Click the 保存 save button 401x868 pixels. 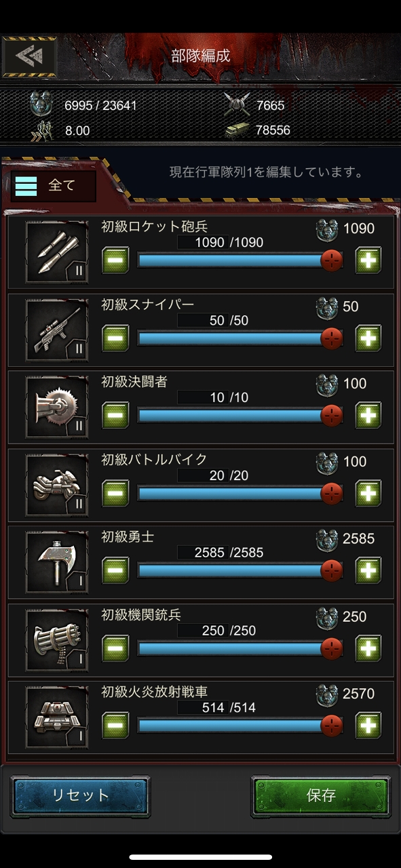point(321,796)
